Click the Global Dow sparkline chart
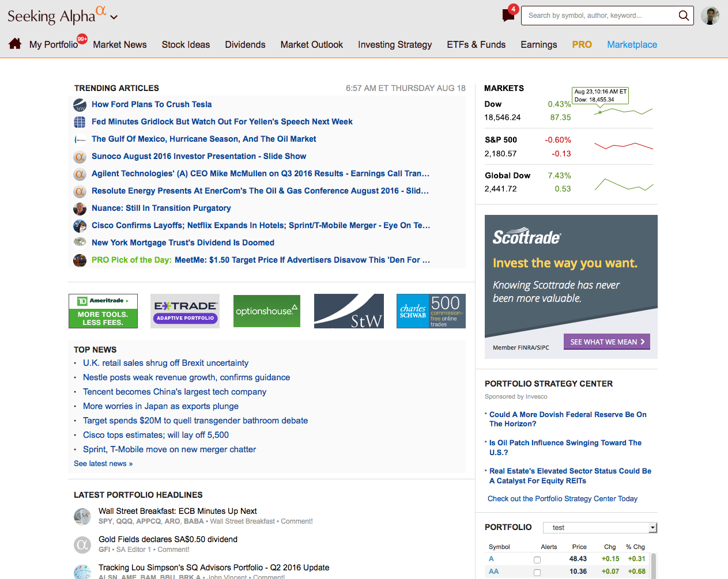The image size is (728, 579). 624,184
